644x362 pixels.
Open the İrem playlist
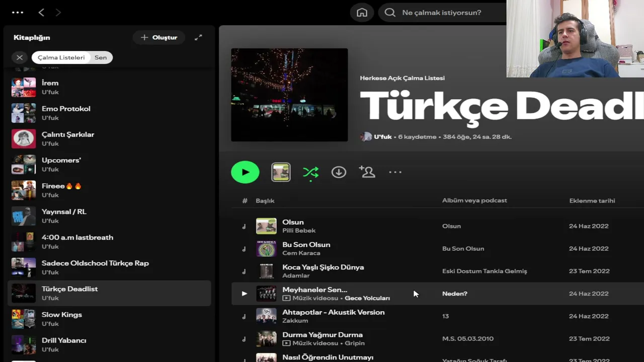coord(109,87)
